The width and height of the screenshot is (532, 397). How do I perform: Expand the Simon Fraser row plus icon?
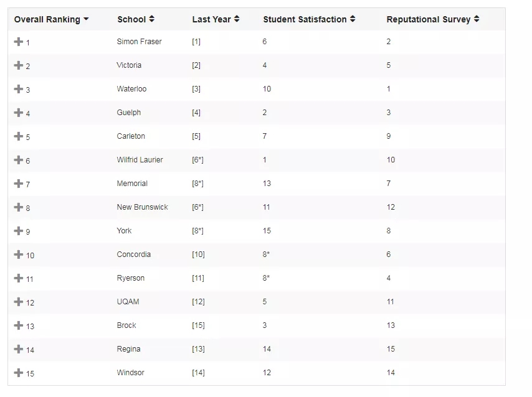18,42
